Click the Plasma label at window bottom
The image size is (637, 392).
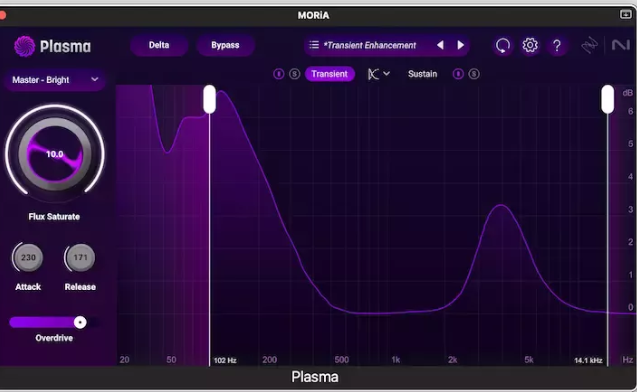[x=315, y=377]
